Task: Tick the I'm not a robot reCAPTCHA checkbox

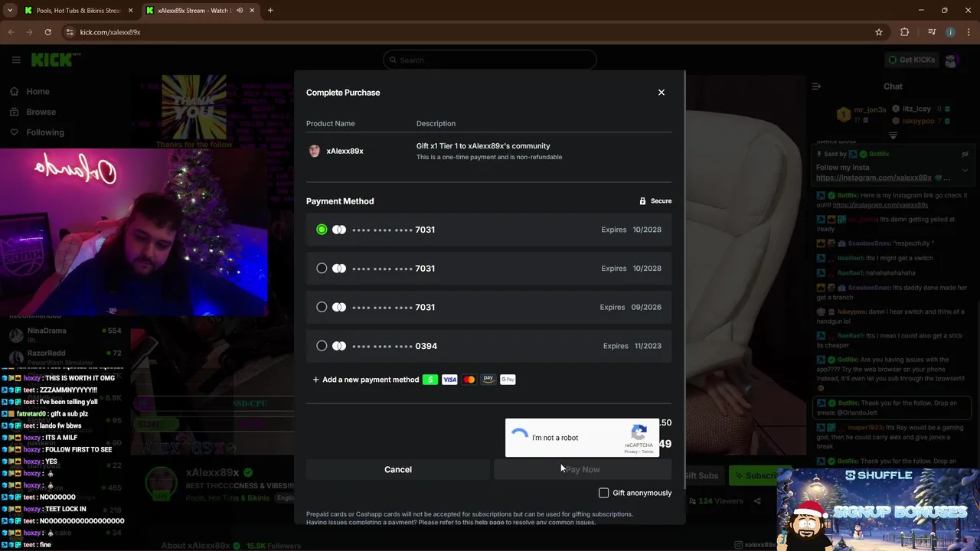Action: (x=520, y=437)
